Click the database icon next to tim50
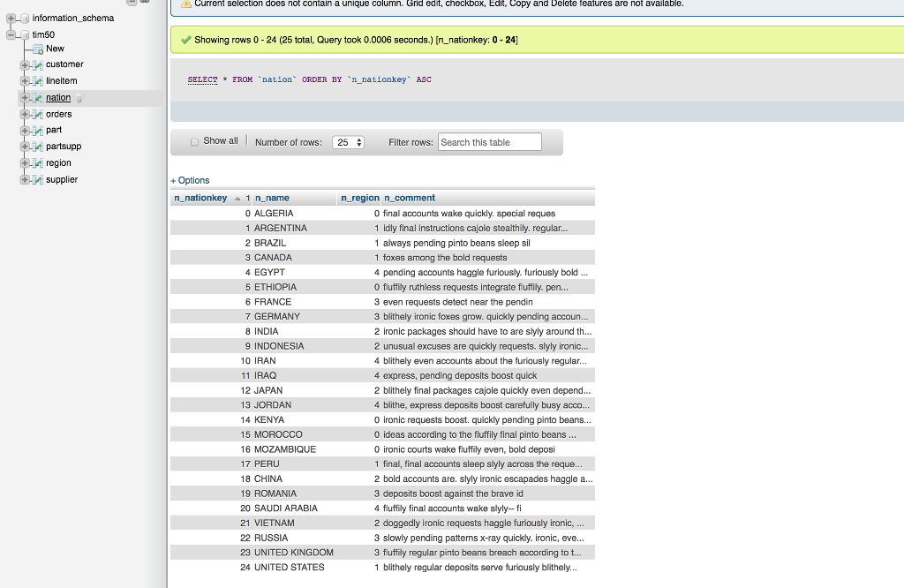 click(25, 34)
